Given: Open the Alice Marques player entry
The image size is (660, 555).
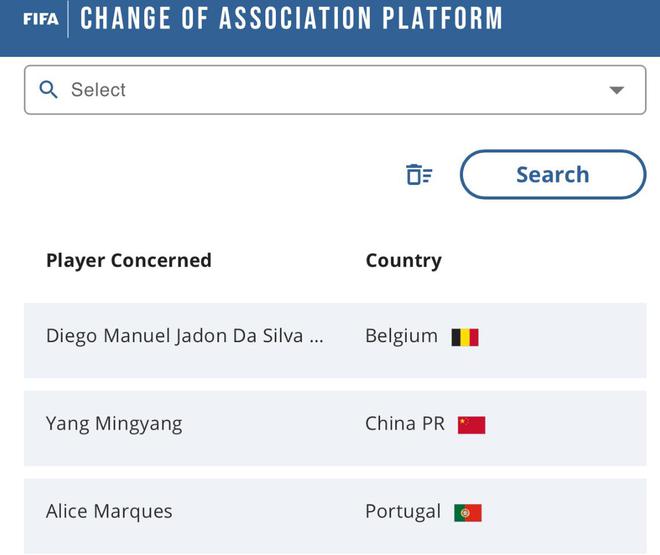Looking at the screenshot, I should click(x=109, y=511).
